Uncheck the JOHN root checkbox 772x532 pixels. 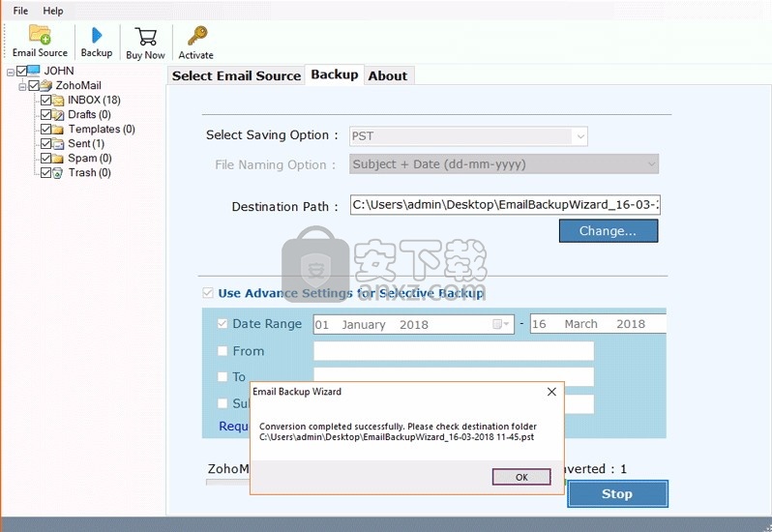[x=21, y=71]
